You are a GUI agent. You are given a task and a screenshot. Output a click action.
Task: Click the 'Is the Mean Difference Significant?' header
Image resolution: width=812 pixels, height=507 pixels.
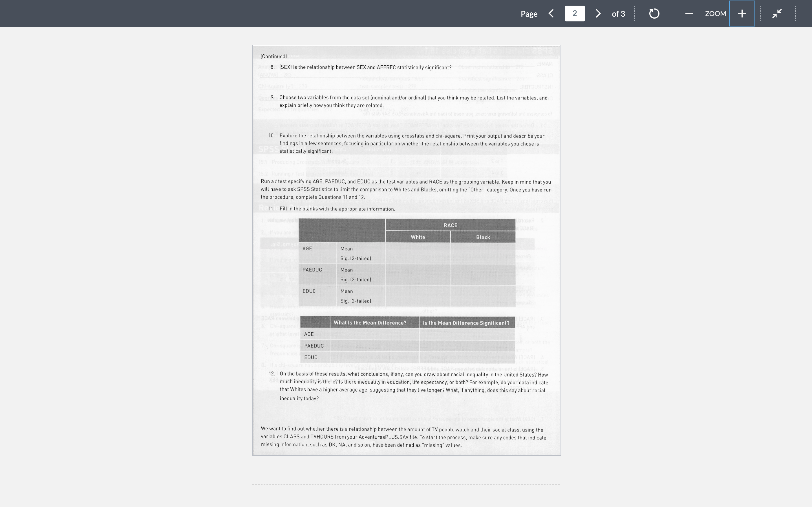click(x=466, y=323)
